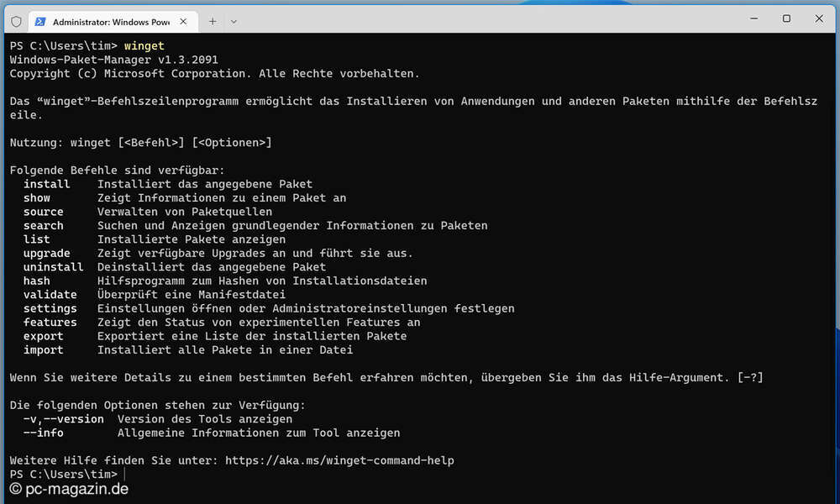
Task: Click the maximize icon in title bar
Action: (785, 18)
